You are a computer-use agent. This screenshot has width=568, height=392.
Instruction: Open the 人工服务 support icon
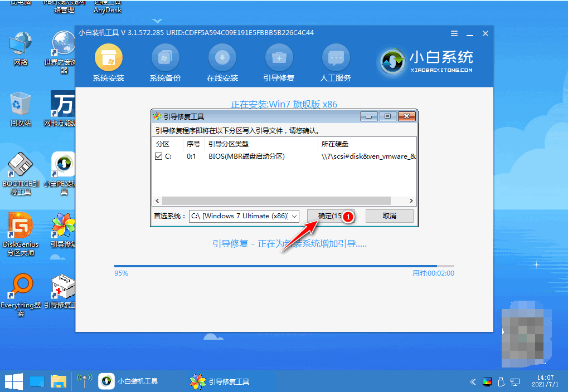pyautogui.click(x=336, y=58)
